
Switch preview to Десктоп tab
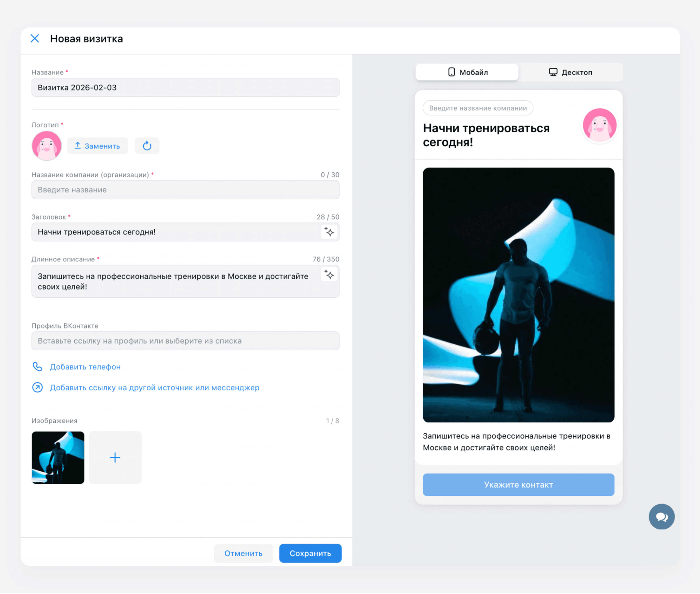pos(570,72)
